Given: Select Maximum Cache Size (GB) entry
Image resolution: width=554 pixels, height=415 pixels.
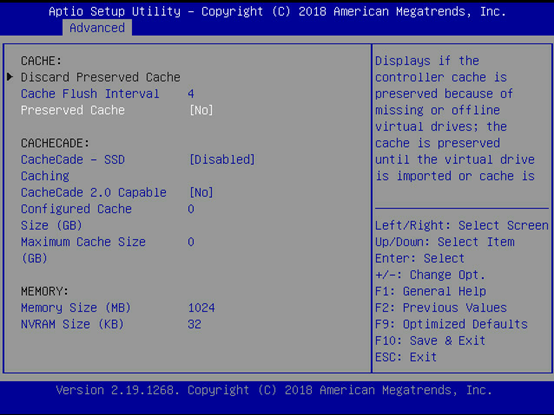Looking at the screenshot, I should click(x=83, y=250).
